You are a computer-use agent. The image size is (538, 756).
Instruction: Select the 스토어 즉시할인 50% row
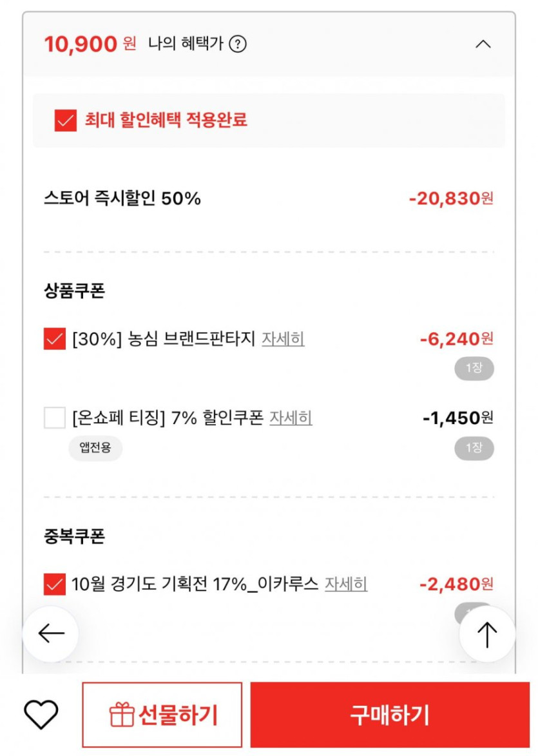tap(268, 199)
